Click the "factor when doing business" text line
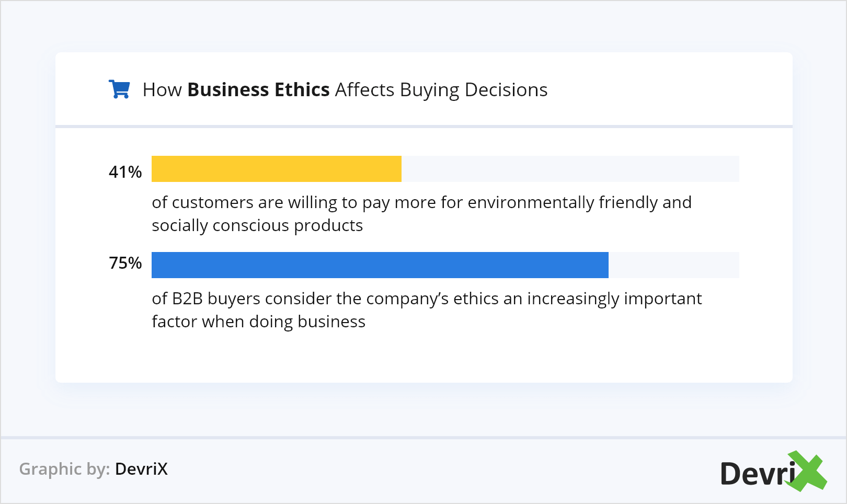 point(258,322)
